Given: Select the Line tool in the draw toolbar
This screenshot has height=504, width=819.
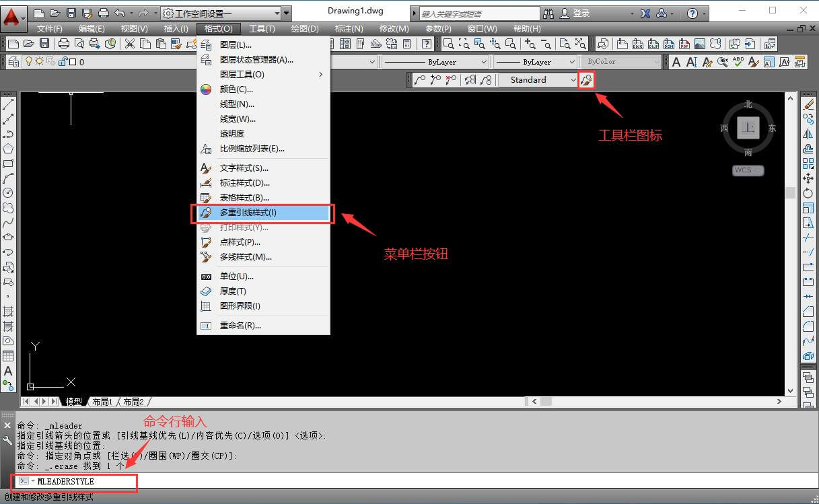Looking at the screenshot, I should [8, 104].
